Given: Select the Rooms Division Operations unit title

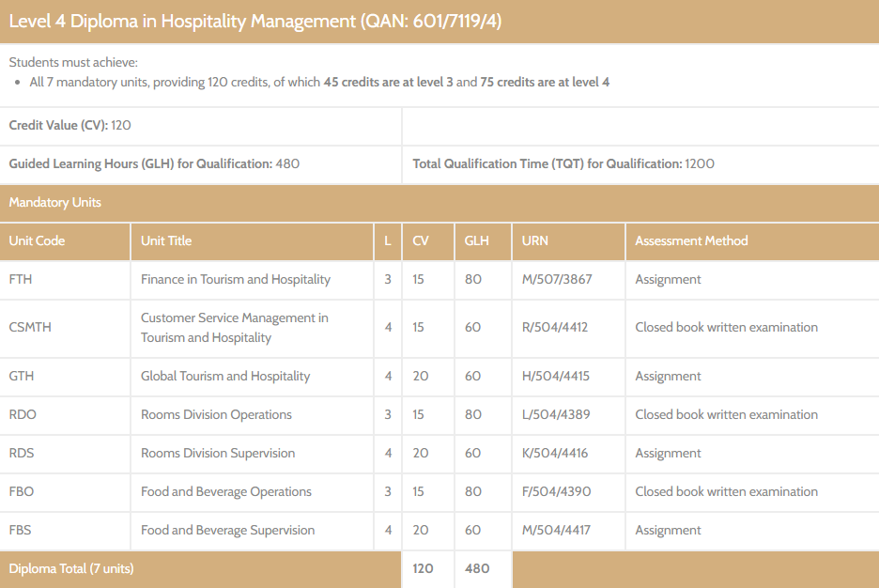Looking at the screenshot, I should pyautogui.click(x=216, y=415).
